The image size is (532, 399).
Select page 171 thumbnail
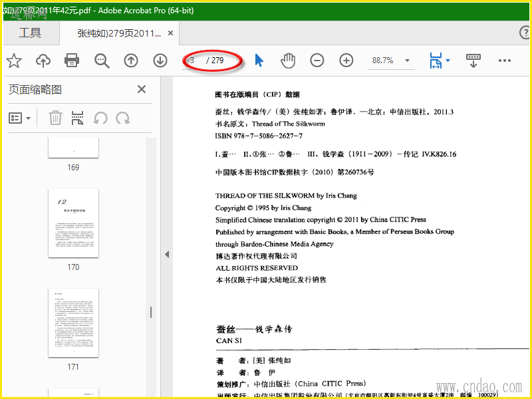coord(73,323)
